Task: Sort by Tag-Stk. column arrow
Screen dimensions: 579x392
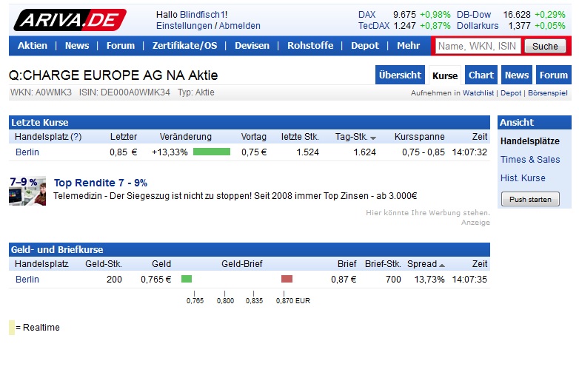Action: [373, 138]
